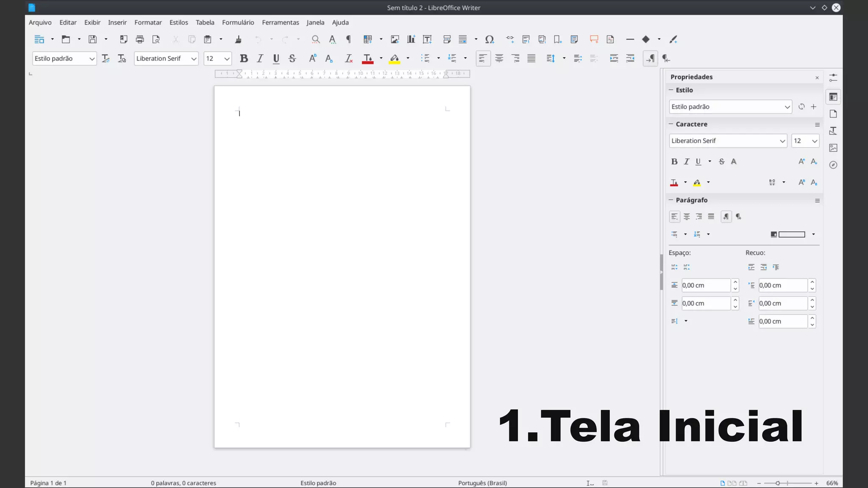Open sidebar font size 12 dropdown

tap(814, 141)
